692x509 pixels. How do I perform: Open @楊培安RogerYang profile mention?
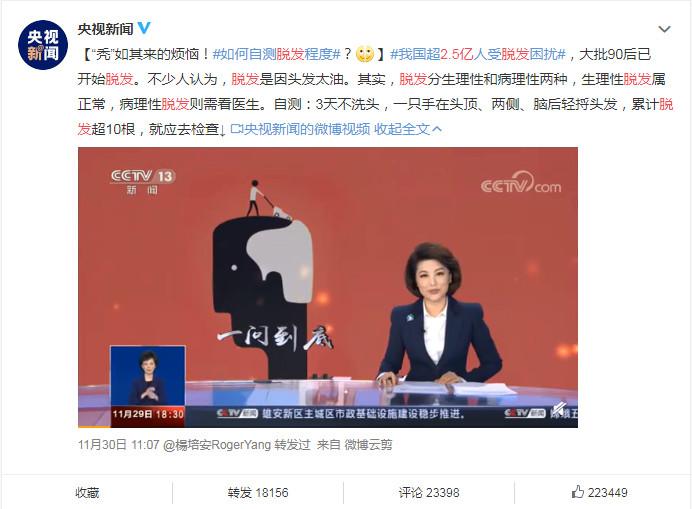coord(217,445)
